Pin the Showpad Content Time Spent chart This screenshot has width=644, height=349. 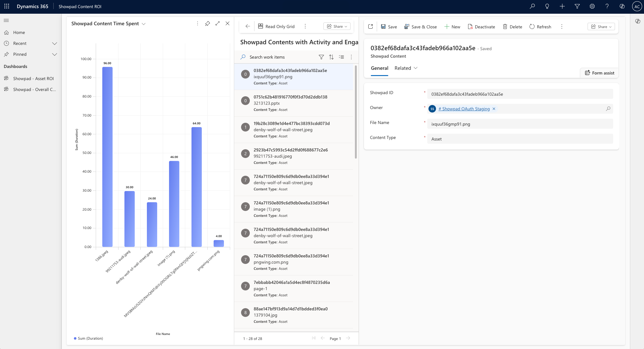pos(207,24)
